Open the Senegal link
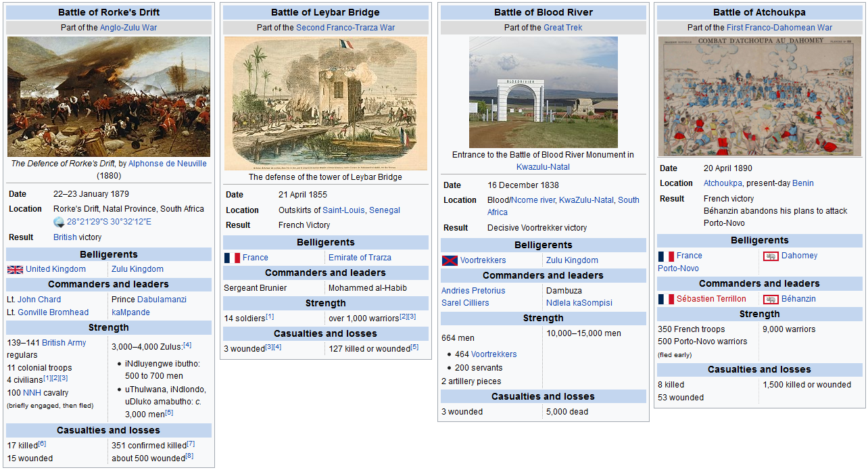 (385, 210)
